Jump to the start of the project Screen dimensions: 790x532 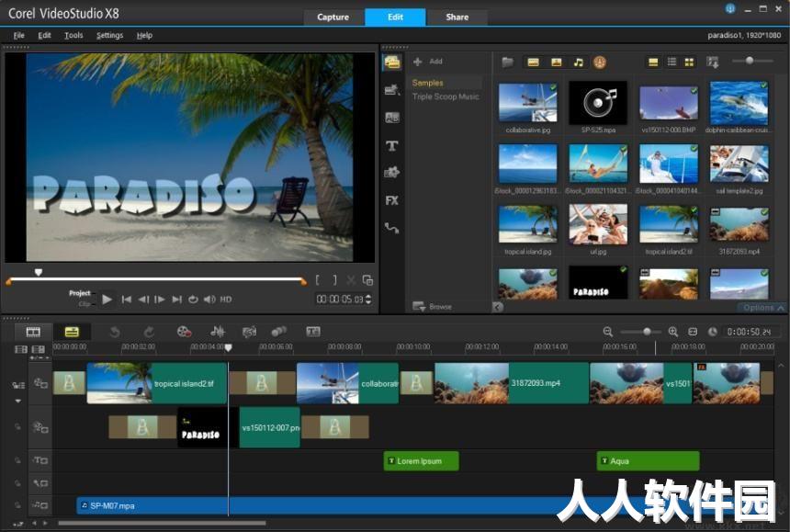[x=127, y=300]
